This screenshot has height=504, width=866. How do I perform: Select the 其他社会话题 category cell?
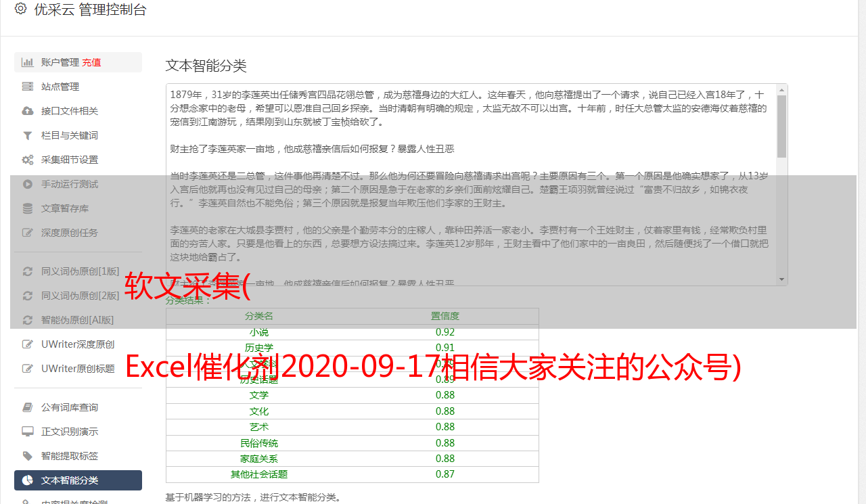pos(259,474)
